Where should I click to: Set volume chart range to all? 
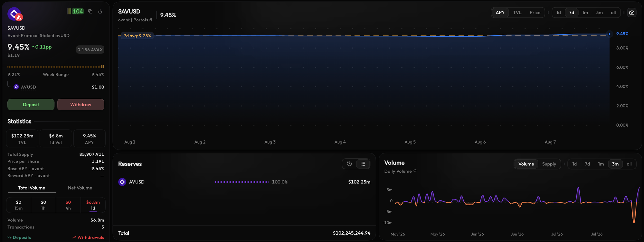pyautogui.click(x=629, y=164)
